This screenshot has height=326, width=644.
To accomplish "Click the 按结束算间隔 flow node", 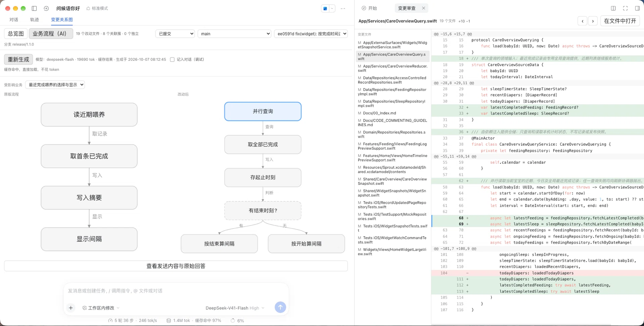I will [219, 244].
